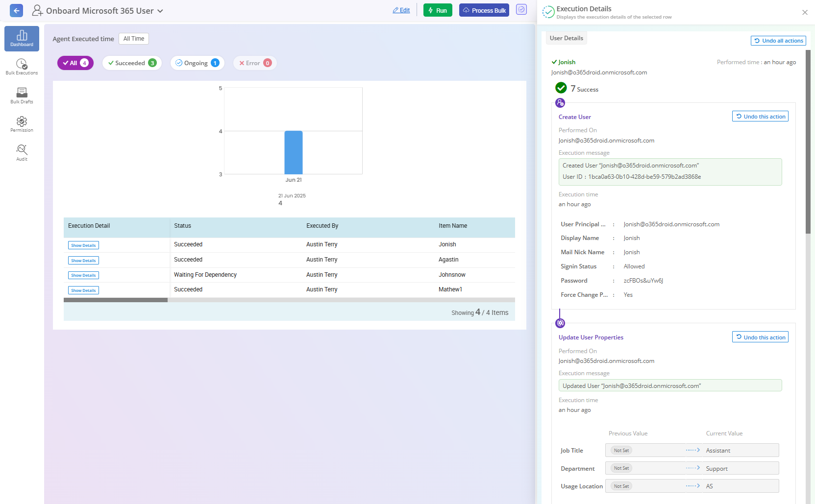Open Bulk Drafts in the sidebar
Screen dimensions: 815x504
pyautogui.click(x=22, y=96)
